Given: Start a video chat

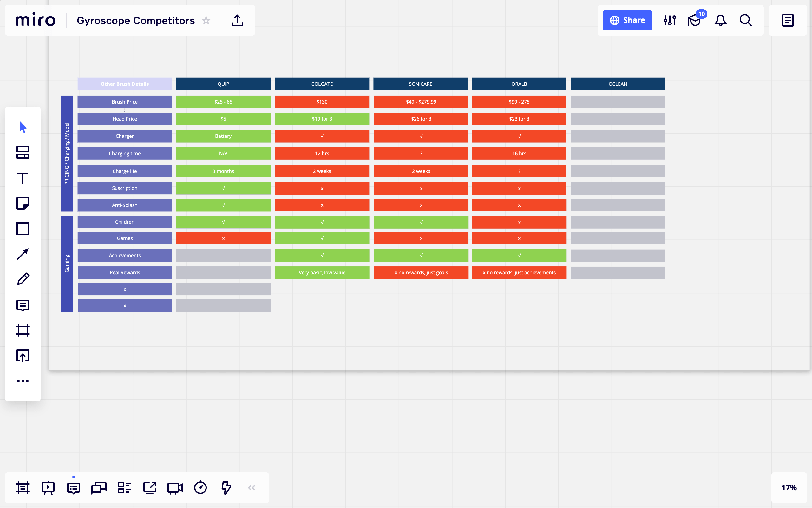Looking at the screenshot, I should 175,488.
